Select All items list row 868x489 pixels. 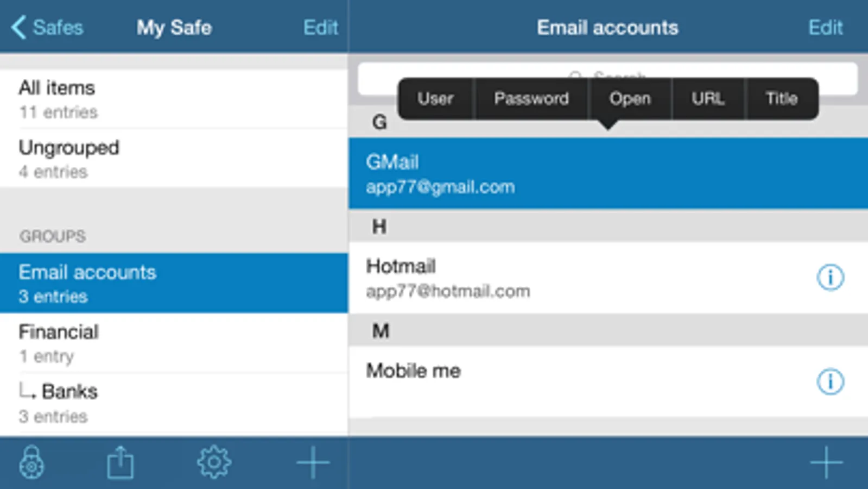tap(174, 99)
